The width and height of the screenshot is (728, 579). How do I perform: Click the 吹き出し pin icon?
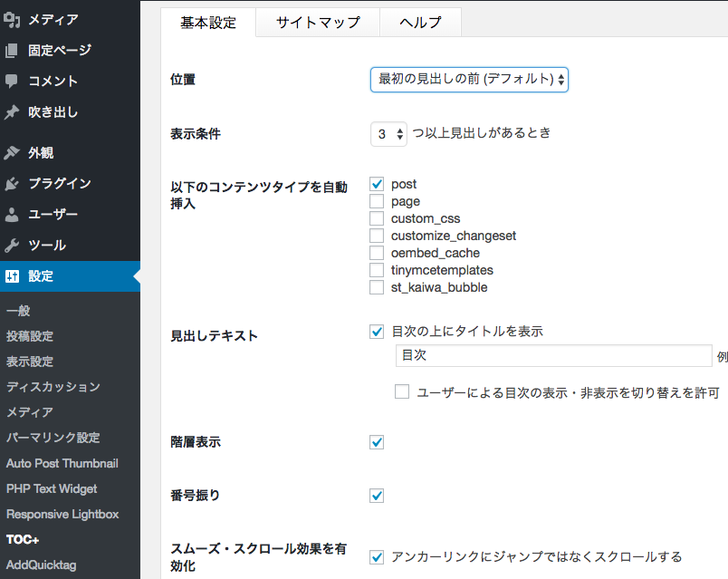[x=12, y=112]
